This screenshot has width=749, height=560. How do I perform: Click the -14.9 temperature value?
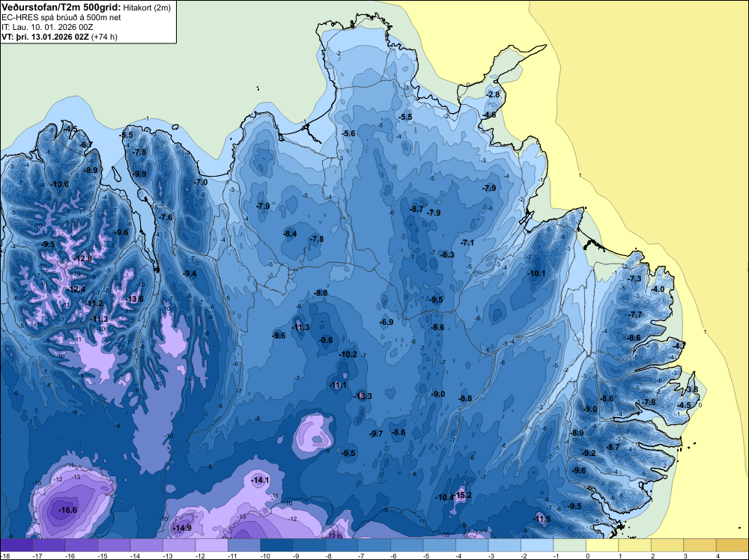coord(182,528)
